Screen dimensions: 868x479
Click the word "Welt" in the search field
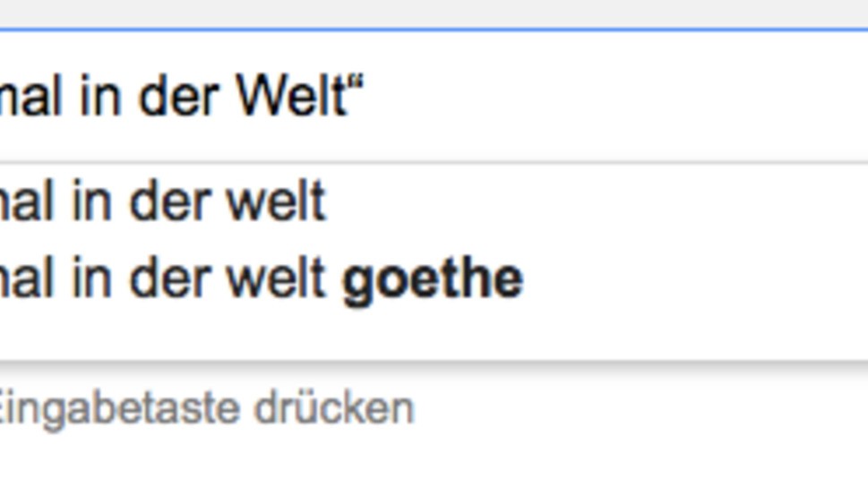(292, 97)
